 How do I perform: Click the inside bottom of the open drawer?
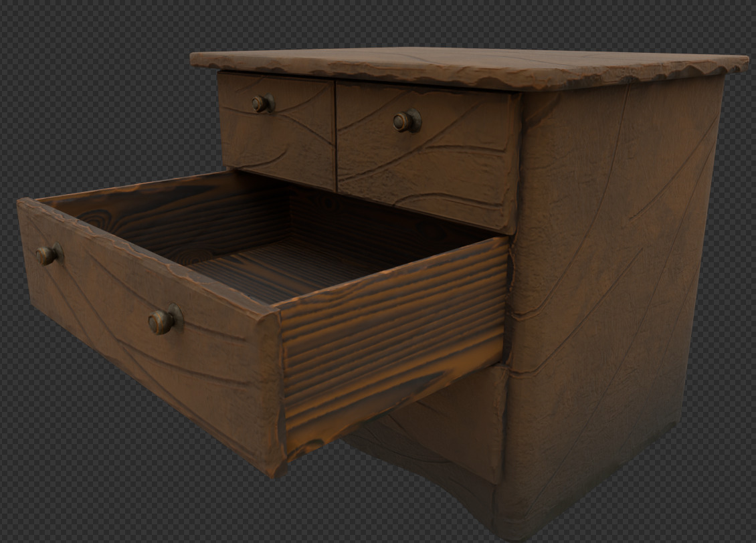point(284,269)
